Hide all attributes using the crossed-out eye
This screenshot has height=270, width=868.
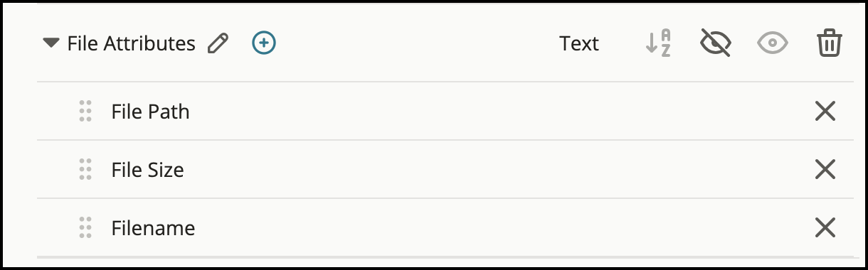(x=716, y=44)
